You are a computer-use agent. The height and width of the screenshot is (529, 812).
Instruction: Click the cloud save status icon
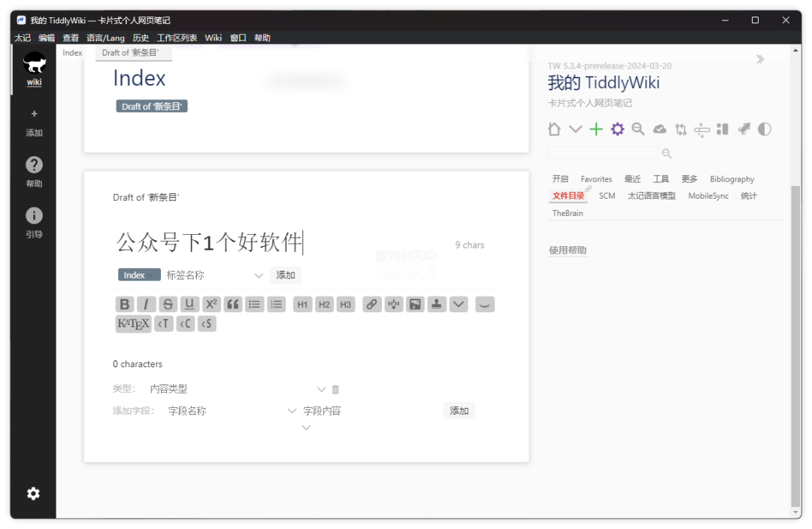(x=659, y=129)
